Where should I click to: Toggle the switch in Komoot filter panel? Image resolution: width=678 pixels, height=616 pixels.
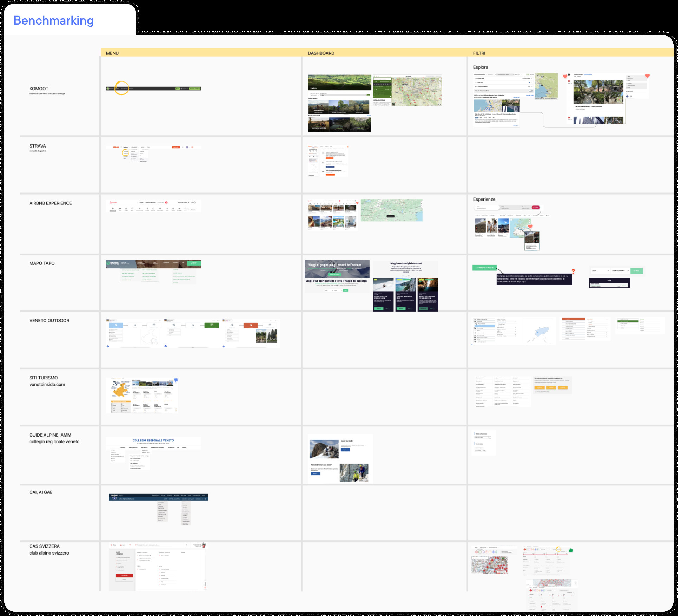pos(530,91)
